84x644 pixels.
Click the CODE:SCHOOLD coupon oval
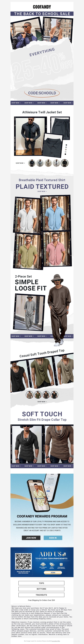(42, 93)
